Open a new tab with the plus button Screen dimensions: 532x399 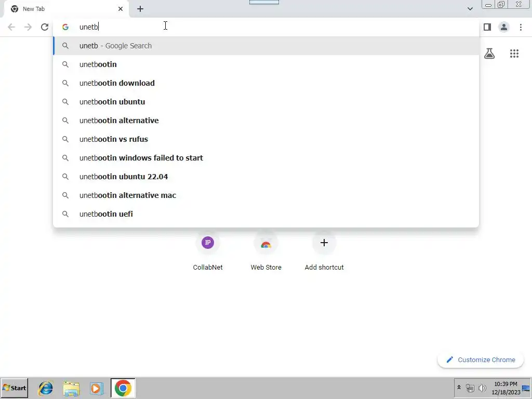click(140, 9)
